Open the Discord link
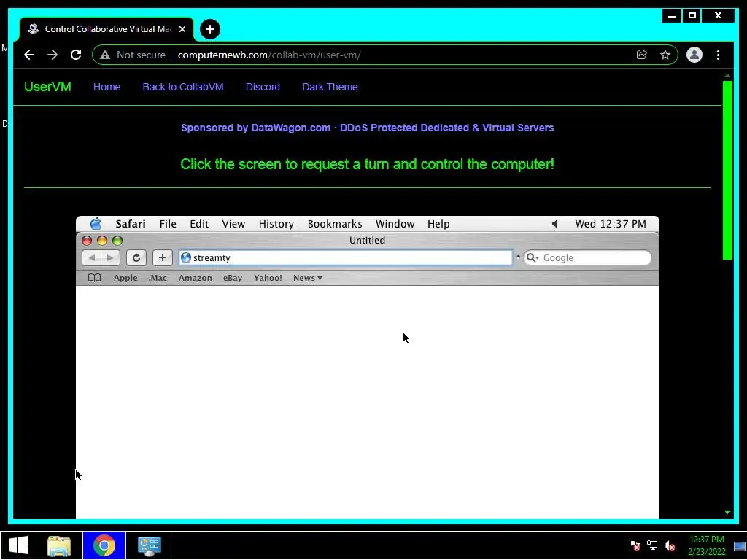747x560 pixels. tap(263, 87)
